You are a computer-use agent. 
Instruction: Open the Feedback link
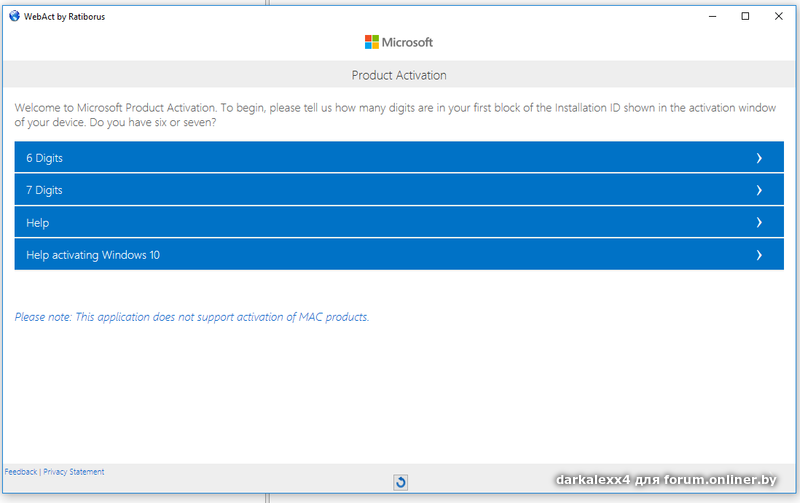[x=21, y=472]
